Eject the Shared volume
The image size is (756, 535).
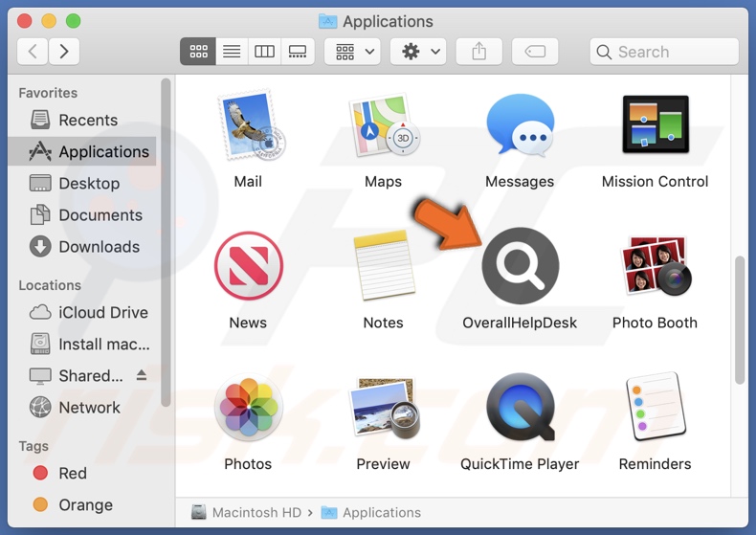[142, 375]
